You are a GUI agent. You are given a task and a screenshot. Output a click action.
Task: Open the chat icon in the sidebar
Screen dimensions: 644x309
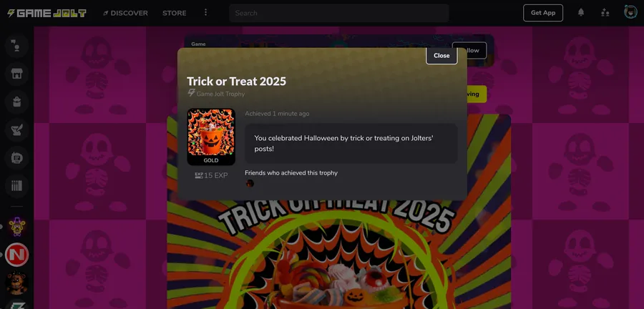pyautogui.click(x=17, y=46)
